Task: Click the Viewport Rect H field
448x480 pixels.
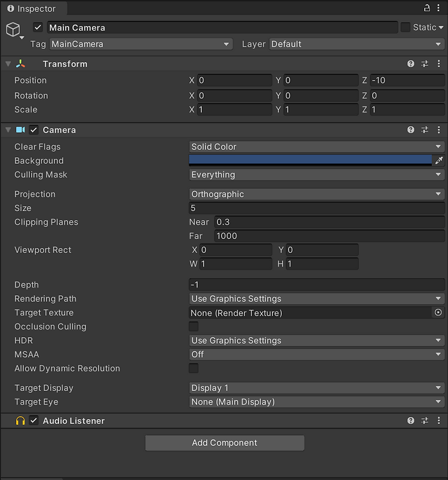Action: [x=322, y=264]
